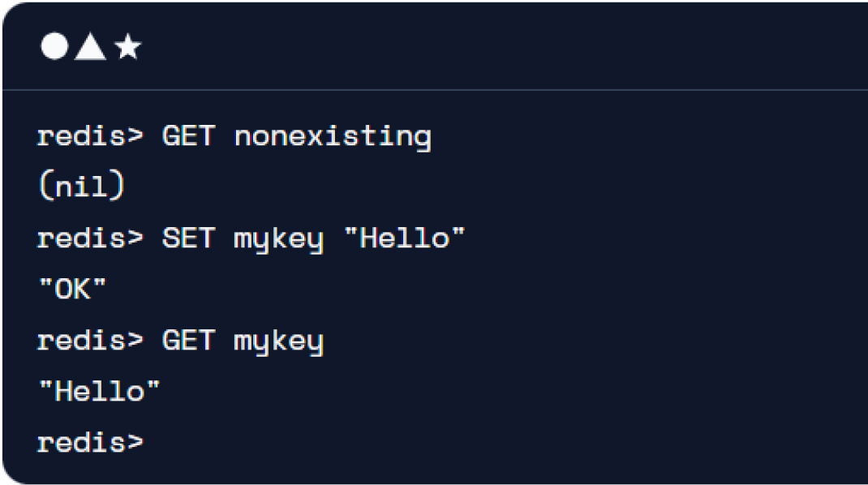Screen dimensions: 868x485
Task: Click the "Hello" argument in SET command
Action: 405,238
